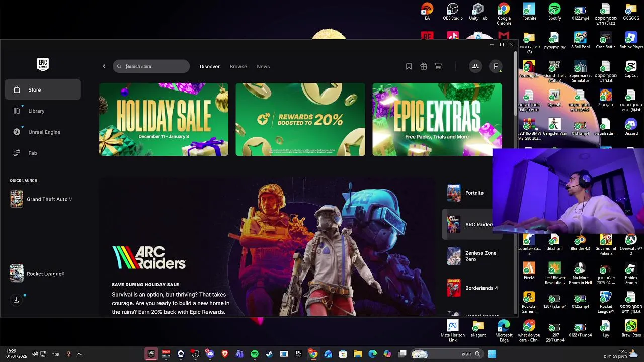Open FiveM desktop shortcut
This screenshot has height=362, width=644.
point(529,271)
